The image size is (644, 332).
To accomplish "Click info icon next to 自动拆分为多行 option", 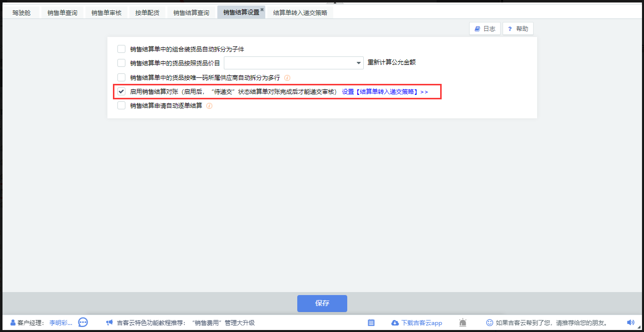I will coord(287,77).
